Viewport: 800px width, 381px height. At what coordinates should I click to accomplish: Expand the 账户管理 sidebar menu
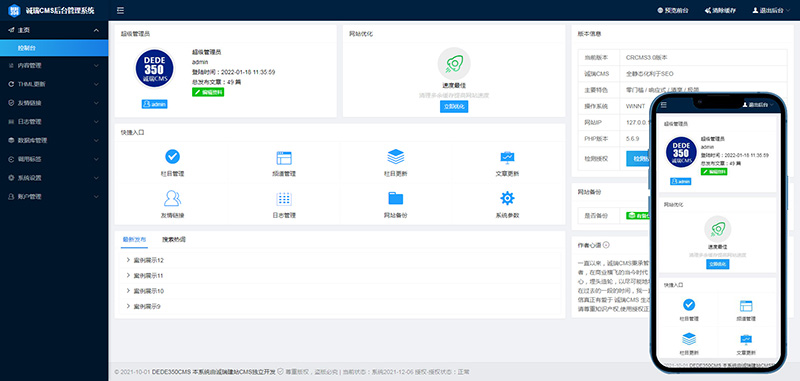[54, 196]
